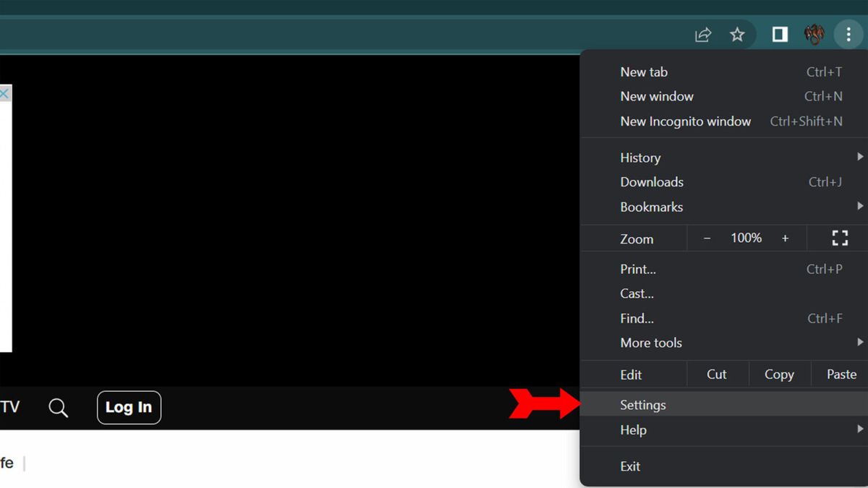Click the three-dot Chrome menu icon

[848, 35]
